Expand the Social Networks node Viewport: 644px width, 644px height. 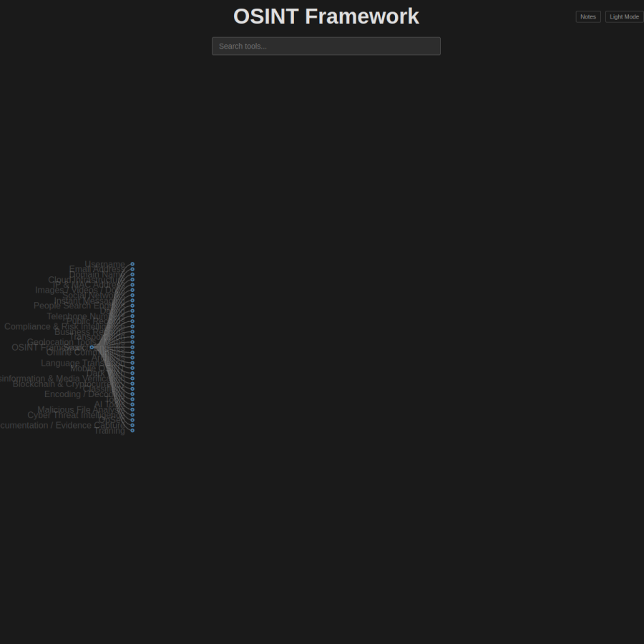tap(132, 296)
